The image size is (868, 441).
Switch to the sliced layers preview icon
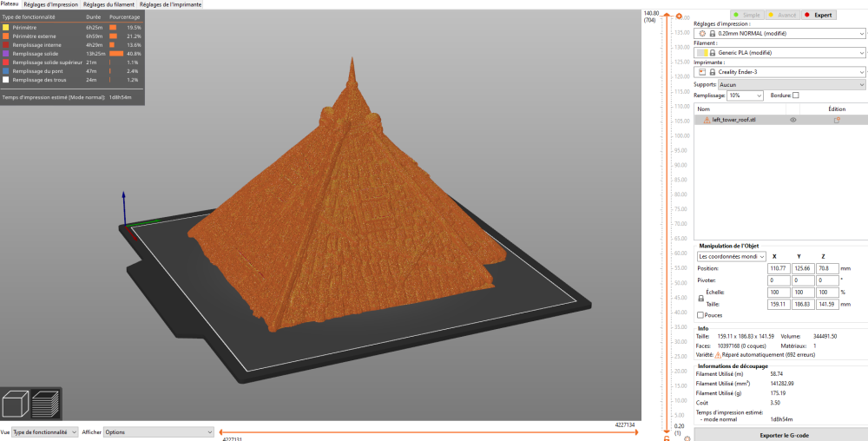[x=45, y=404]
